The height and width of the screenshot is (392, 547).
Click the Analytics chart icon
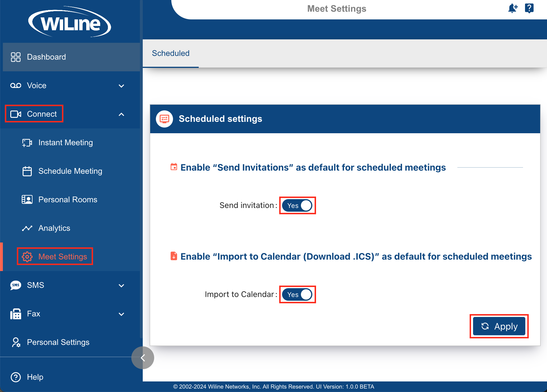[27, 228]
